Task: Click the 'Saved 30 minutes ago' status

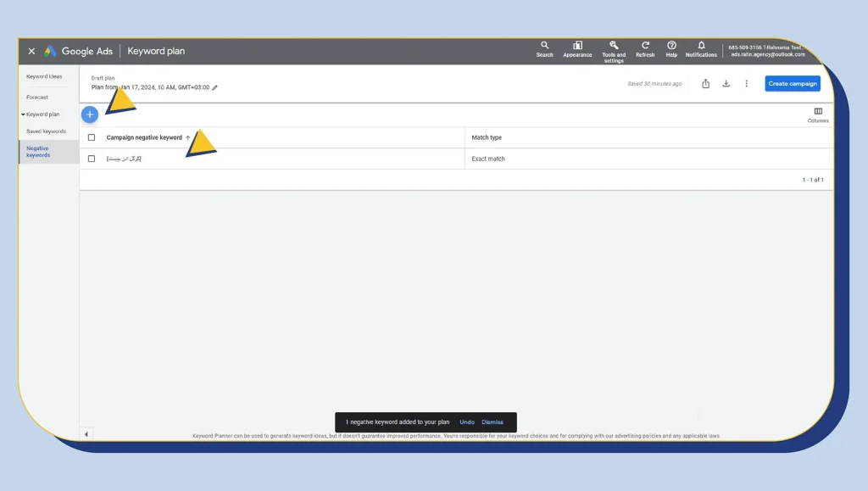Action: click(654, 84)
